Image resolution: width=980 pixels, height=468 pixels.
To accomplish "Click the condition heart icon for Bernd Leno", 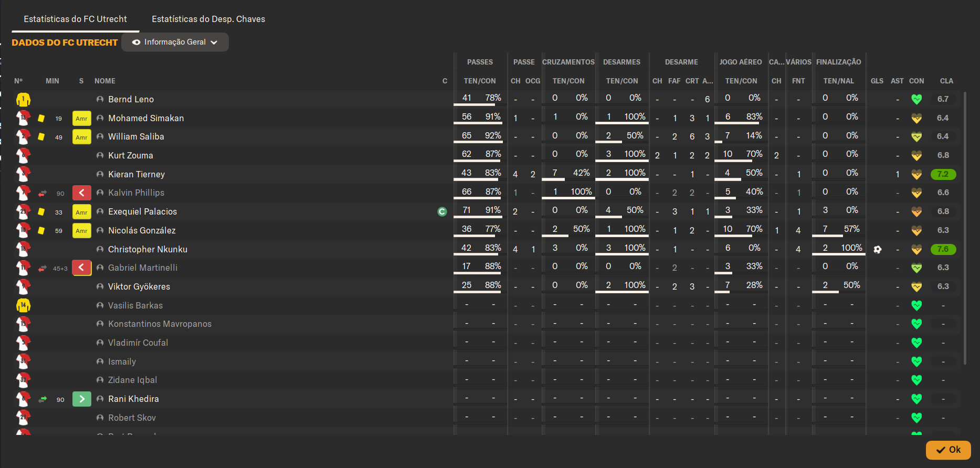I will 916,99.
